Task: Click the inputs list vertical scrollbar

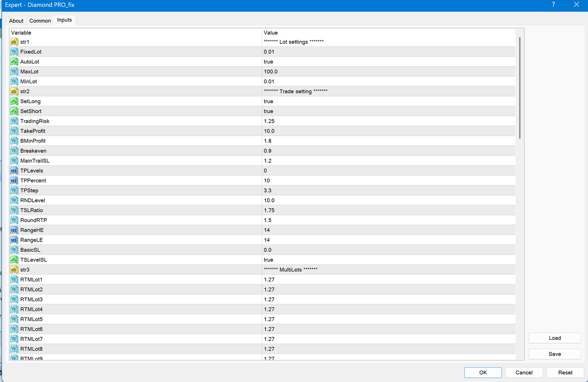Action: 519,87
